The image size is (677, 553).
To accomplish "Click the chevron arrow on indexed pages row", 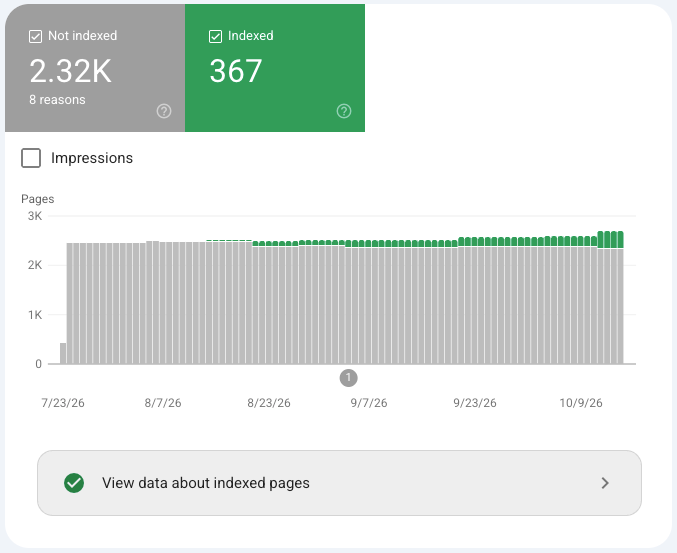I will [x=605, y=483].
